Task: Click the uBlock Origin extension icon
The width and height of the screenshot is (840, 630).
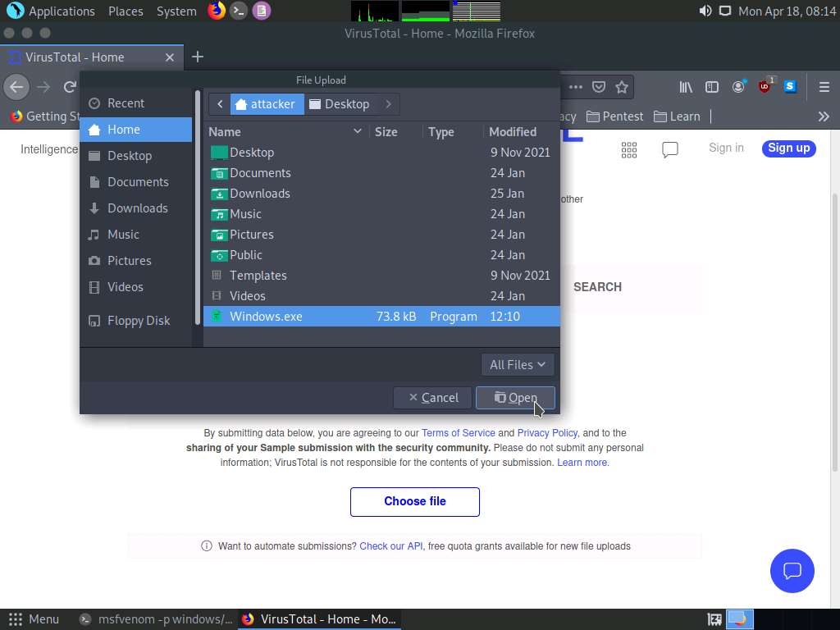Action: click(765, 87)
